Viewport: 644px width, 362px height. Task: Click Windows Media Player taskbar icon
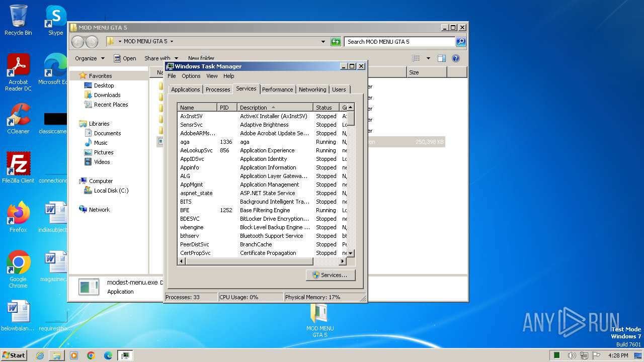(x=74, y=355)
